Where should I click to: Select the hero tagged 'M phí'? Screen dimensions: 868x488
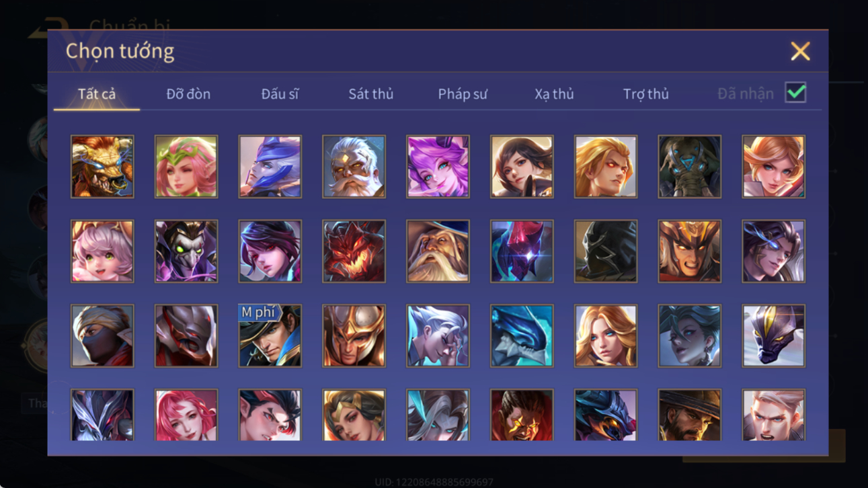pos(270,336)
